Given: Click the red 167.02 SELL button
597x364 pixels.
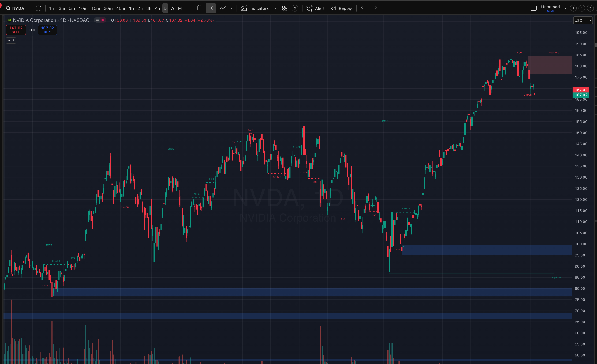Looking at the screenshot, I should tap(16, 30).
